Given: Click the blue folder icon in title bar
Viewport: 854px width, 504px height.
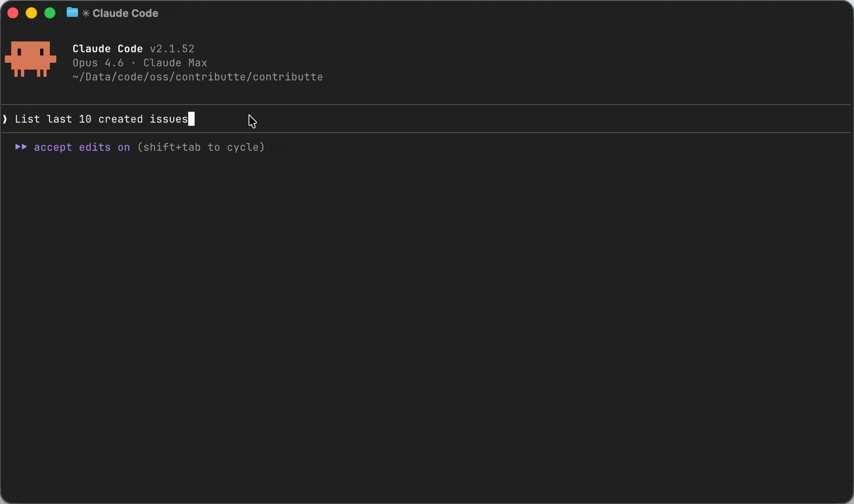Looking at the screenshot, I should pos(72,13).
